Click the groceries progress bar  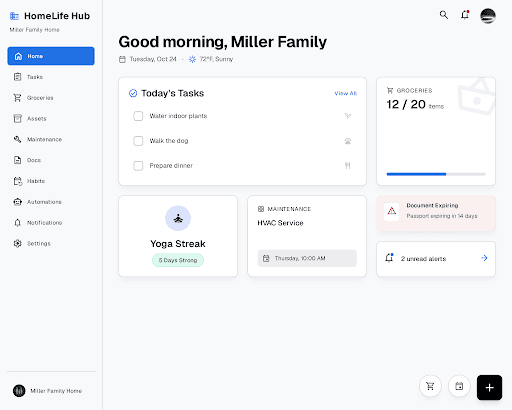[436, 174]
